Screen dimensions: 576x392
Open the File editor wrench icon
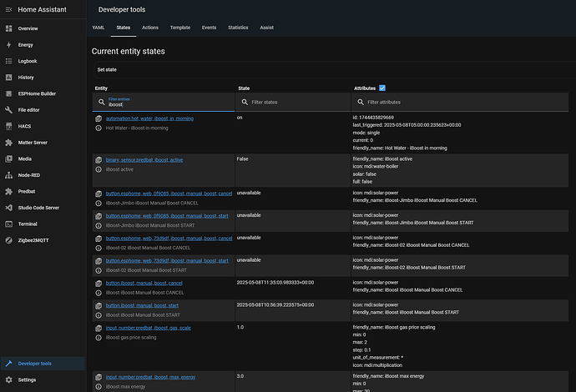(x=9, y=110)
